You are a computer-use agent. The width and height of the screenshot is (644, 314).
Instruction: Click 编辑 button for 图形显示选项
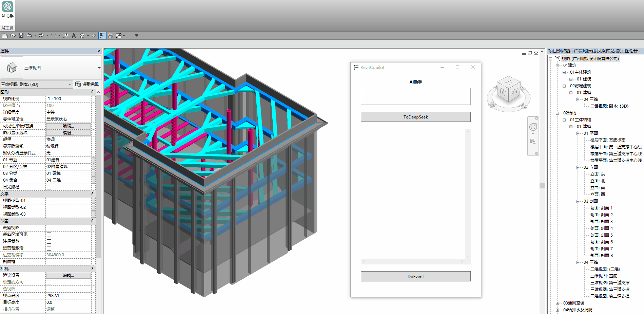coord(68,133)
